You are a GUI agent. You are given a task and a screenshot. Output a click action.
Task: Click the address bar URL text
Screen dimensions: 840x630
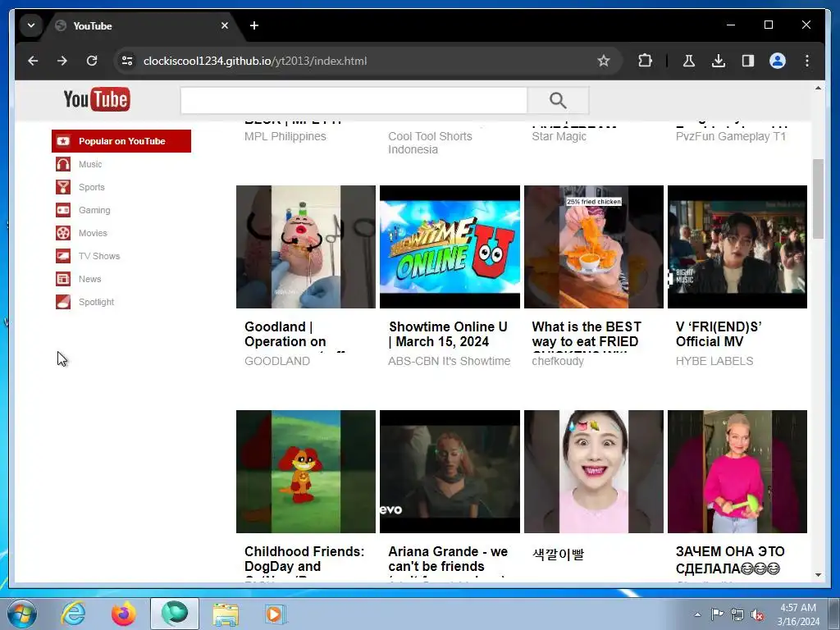[255, 61]
